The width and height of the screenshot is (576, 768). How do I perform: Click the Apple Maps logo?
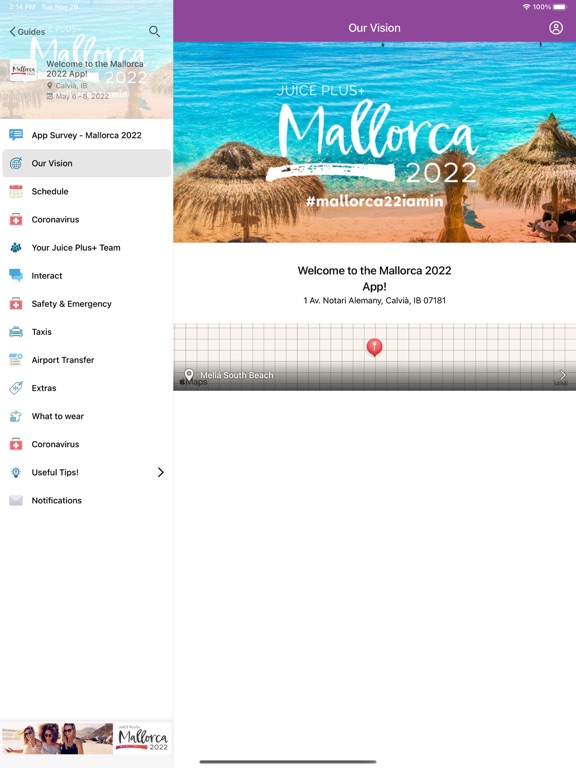194,382
